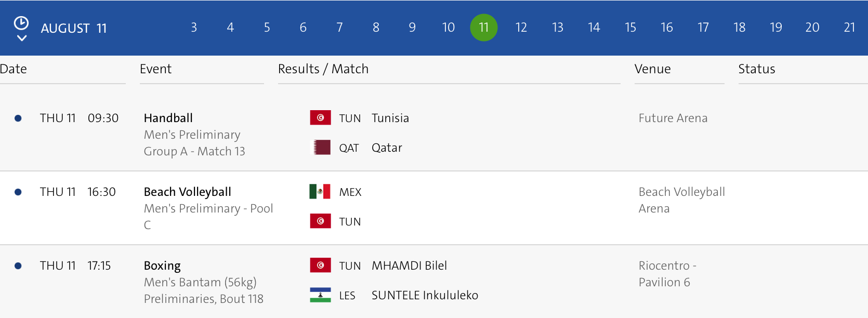Open the Boxing event link
868x318 pixels.
162,266
